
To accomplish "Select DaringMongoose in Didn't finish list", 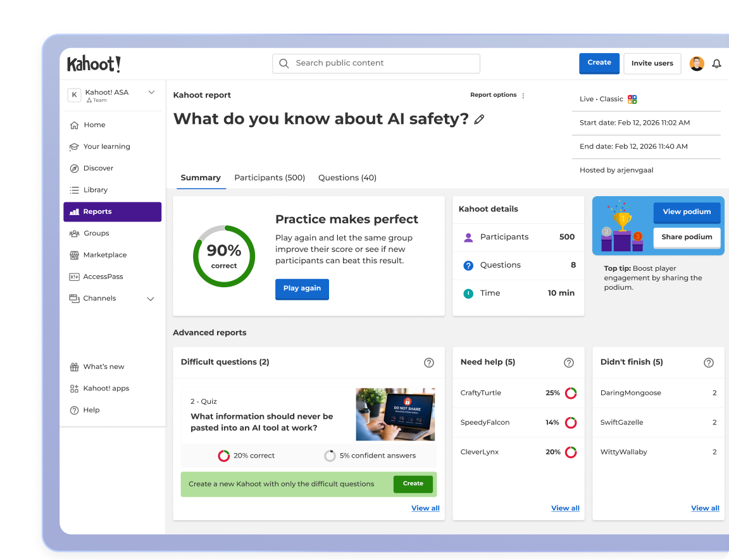I will tap(630, 393).
